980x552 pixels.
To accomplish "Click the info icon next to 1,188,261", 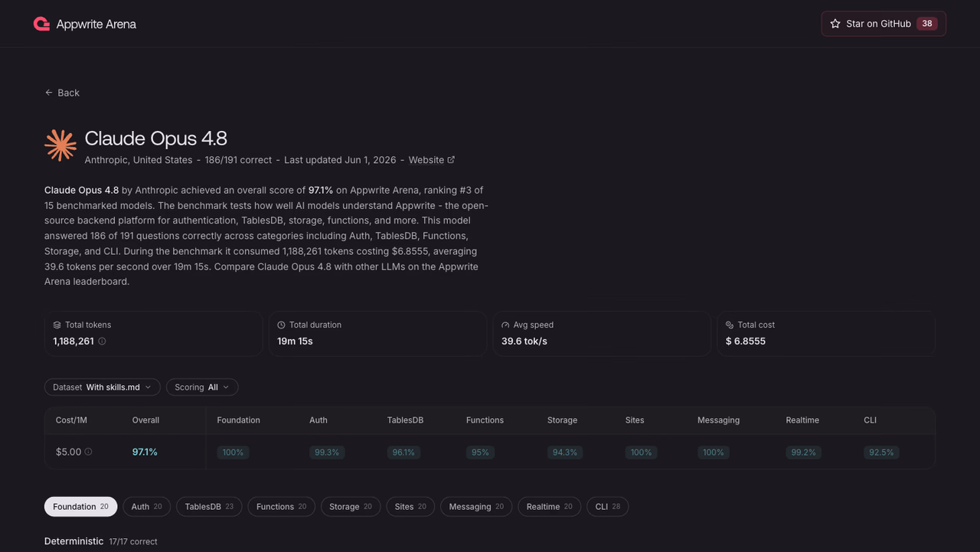I will point(102,341).
